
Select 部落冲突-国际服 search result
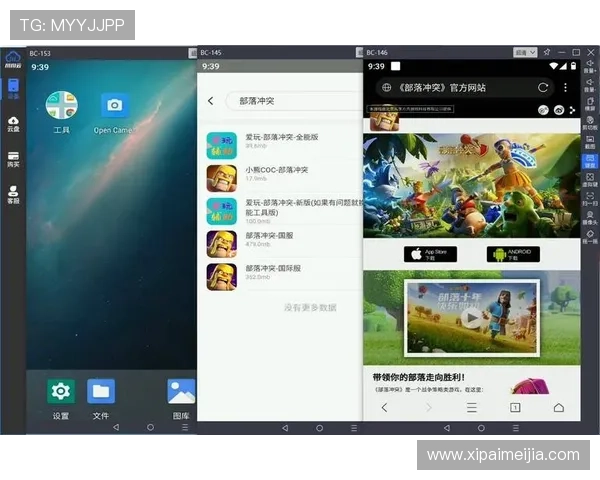[x=284, y=277]
